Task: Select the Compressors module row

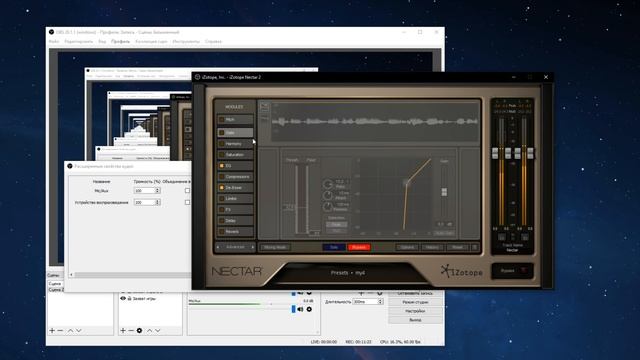Action: coord(235,177)
